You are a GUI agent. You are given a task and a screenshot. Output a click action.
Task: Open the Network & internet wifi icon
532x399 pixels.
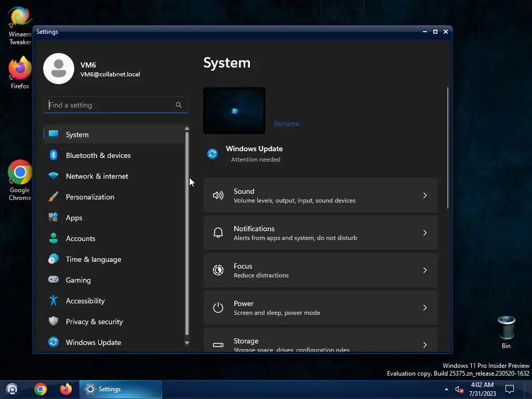[54, 176]
